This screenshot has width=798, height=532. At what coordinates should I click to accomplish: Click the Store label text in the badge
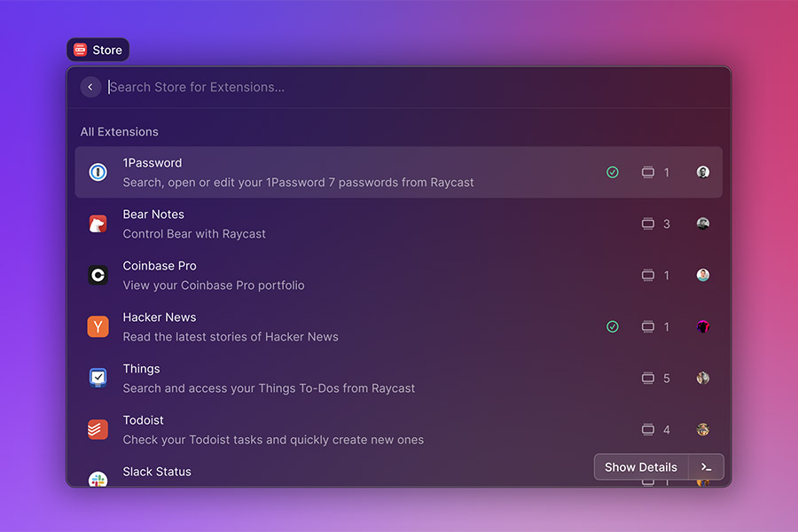[x=107, y=50]
